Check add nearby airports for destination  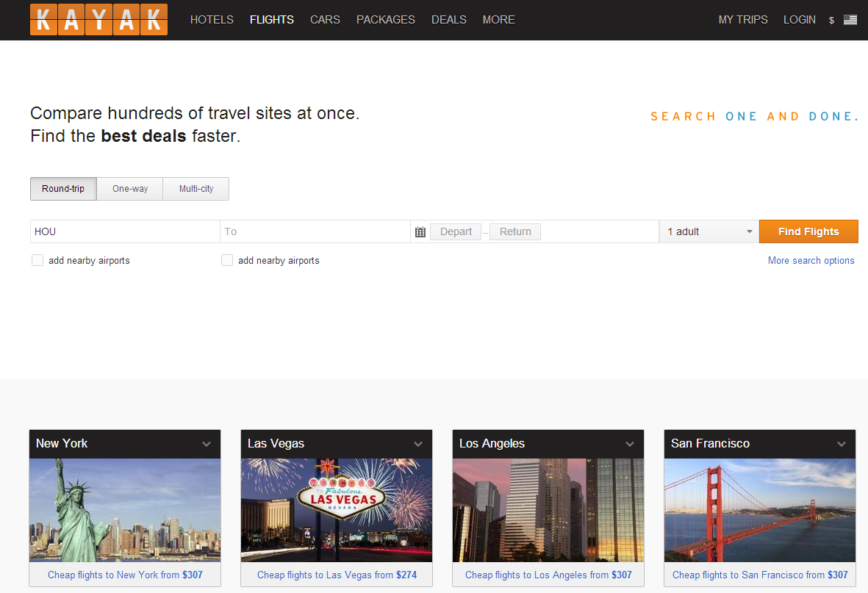(x=227, y=260)
